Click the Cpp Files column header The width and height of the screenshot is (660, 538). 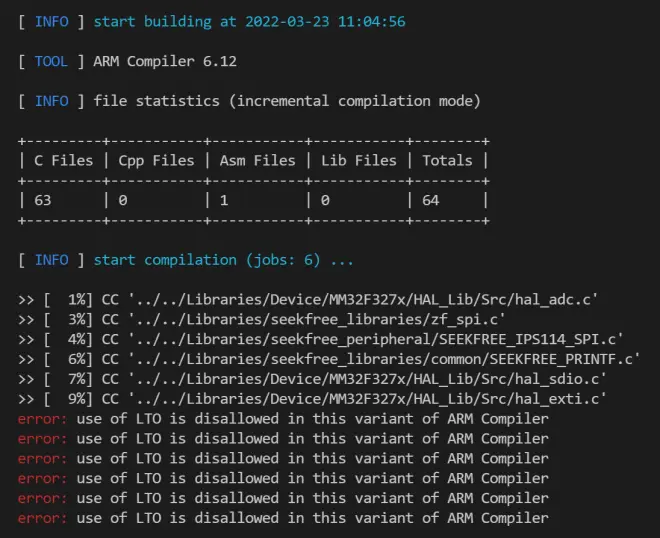click(156, 161)
